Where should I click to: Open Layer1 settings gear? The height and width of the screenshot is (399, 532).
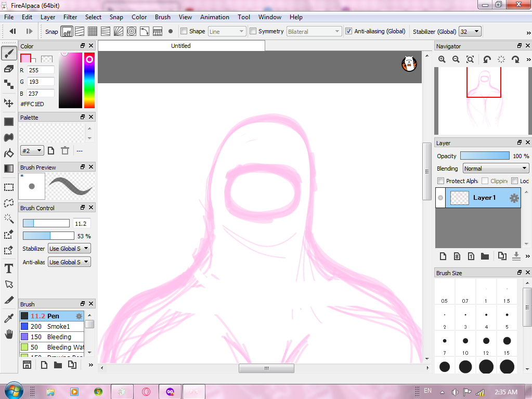(x=514, y=198)
